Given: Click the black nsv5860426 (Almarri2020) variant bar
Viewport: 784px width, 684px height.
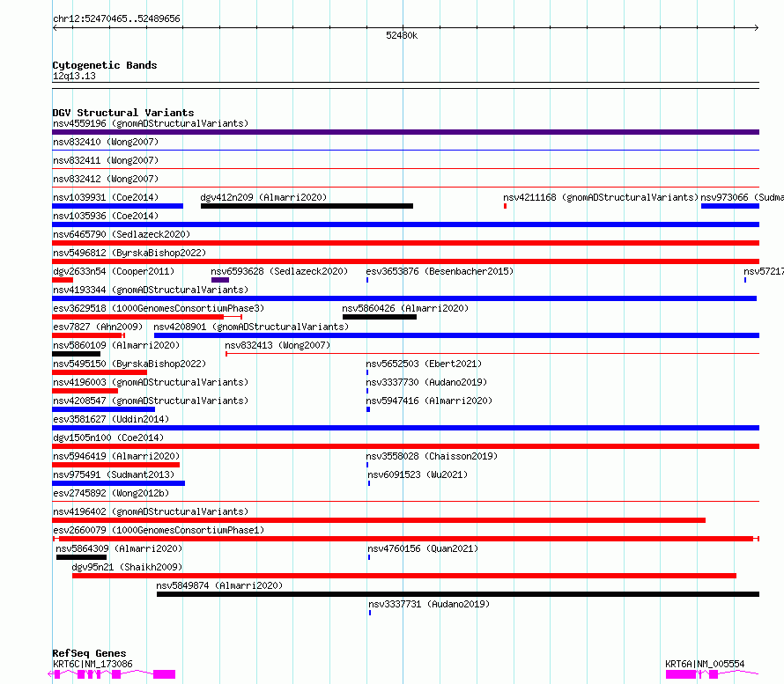Looking at the screenshot, I should (380, 317).
